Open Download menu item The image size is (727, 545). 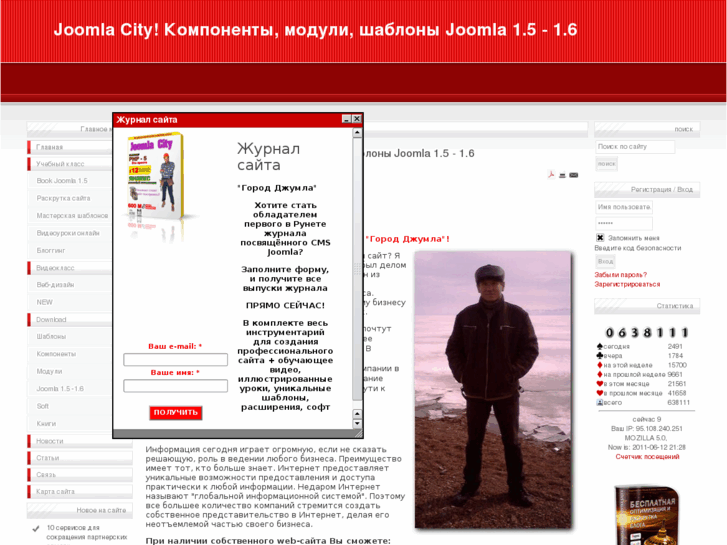(x=70, y=320)
